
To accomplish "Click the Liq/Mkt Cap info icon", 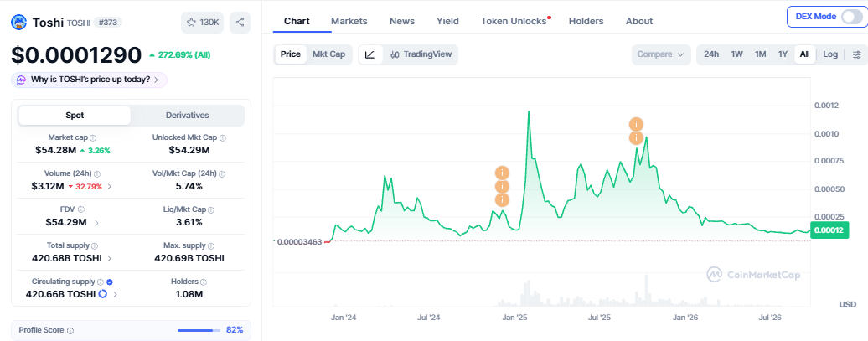I will (x=211, y=209).
